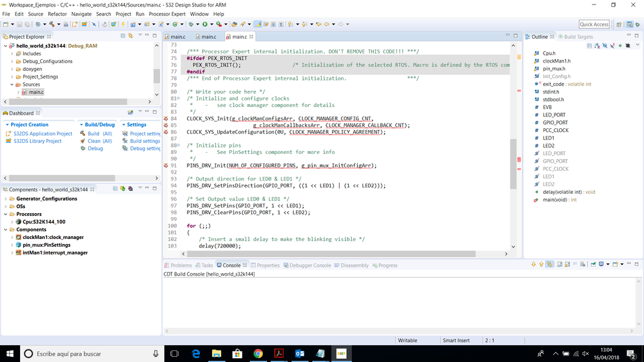The image size is (644, 362).
Task: Select main(void) in Outline
Action: pyautogui.click(x=560, y=200)
